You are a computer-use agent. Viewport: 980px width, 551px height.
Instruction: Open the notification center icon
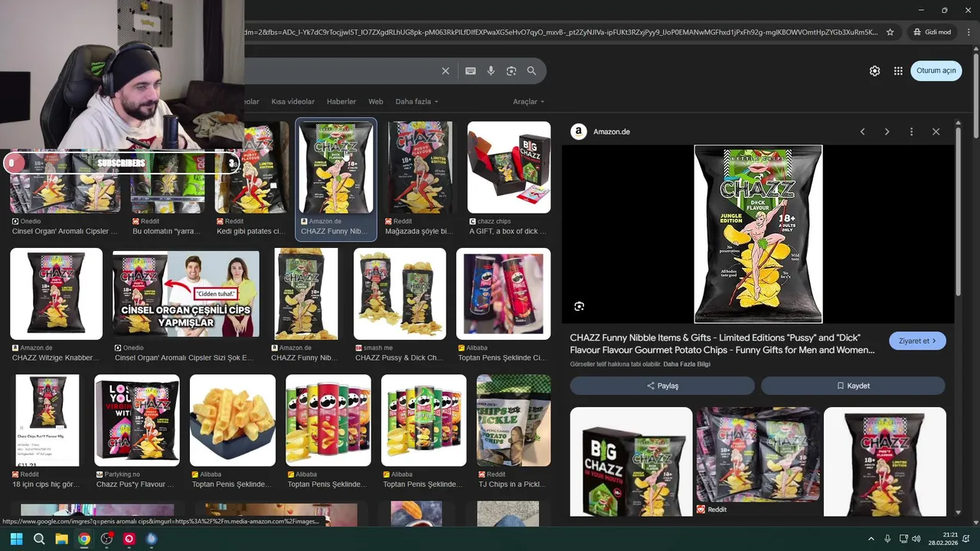click(x=966, y=539)
